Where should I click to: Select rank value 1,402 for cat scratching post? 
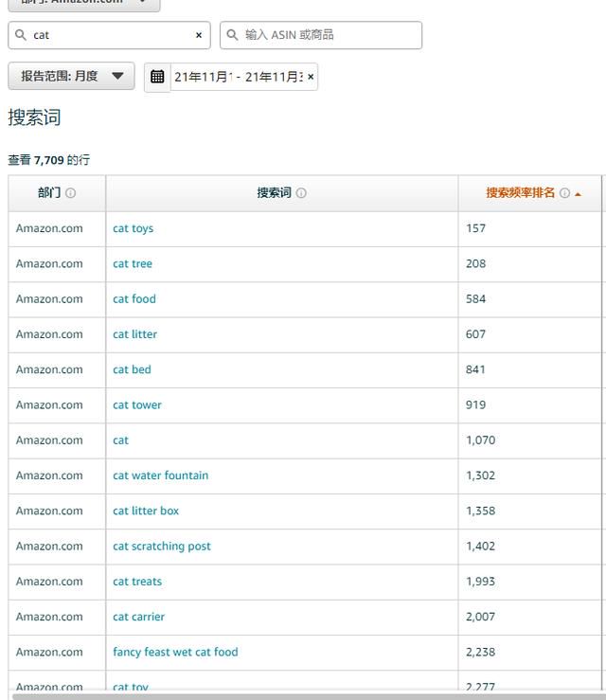click(x=481, y=546)
